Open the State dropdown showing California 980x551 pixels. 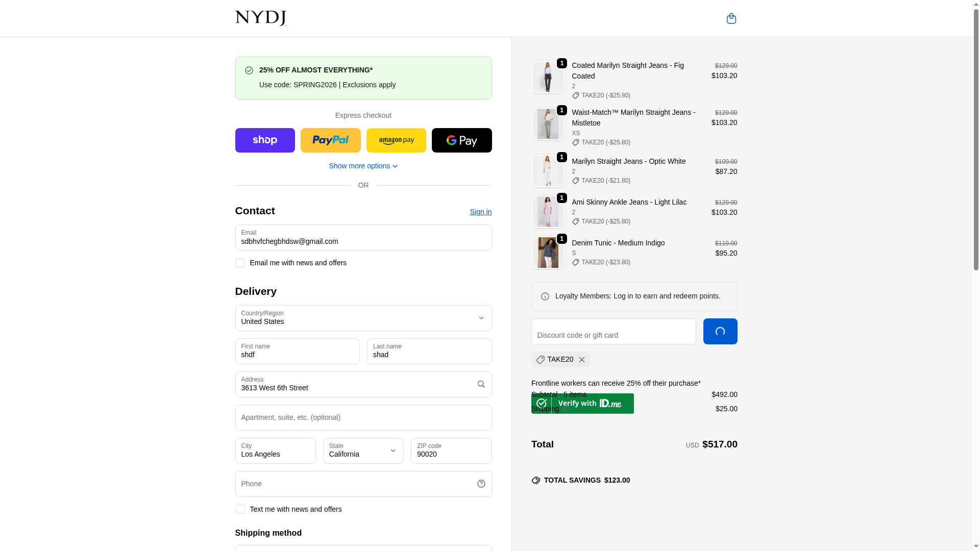coord(363,450)
